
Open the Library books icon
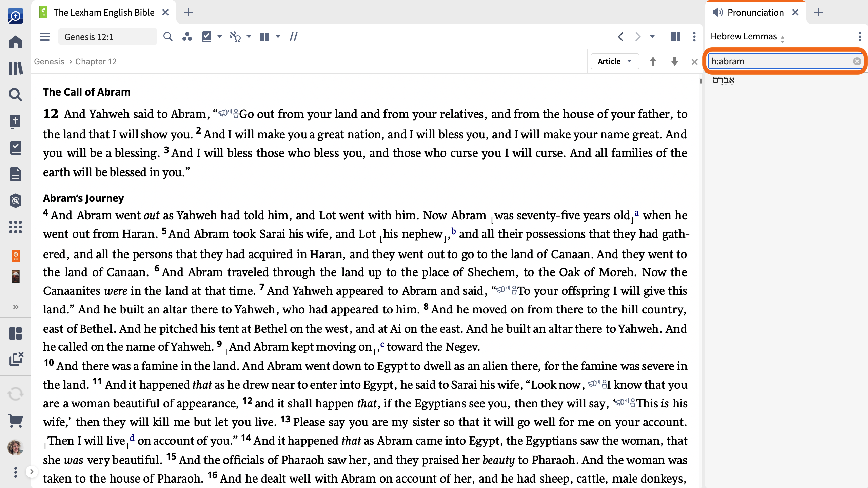coord(16,68)
